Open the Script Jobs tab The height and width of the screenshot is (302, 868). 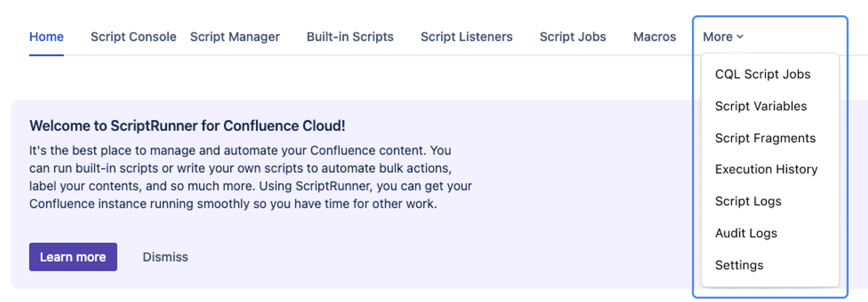tap(572, 37)
